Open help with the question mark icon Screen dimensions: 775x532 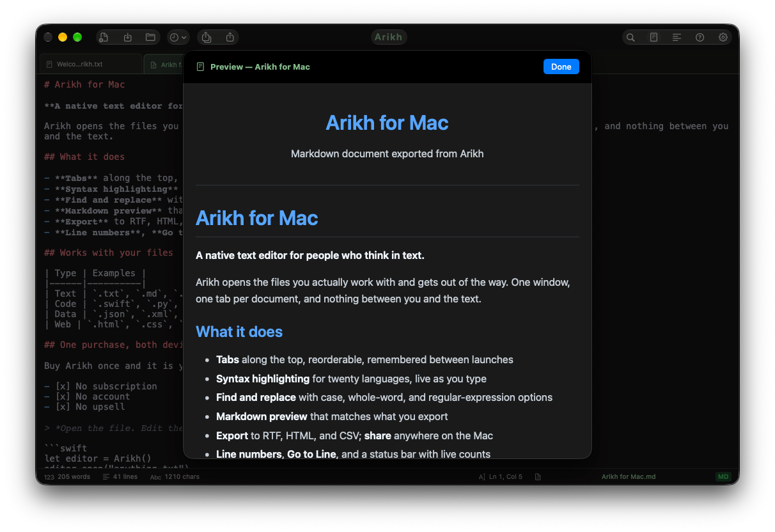(x=700, y=37)
